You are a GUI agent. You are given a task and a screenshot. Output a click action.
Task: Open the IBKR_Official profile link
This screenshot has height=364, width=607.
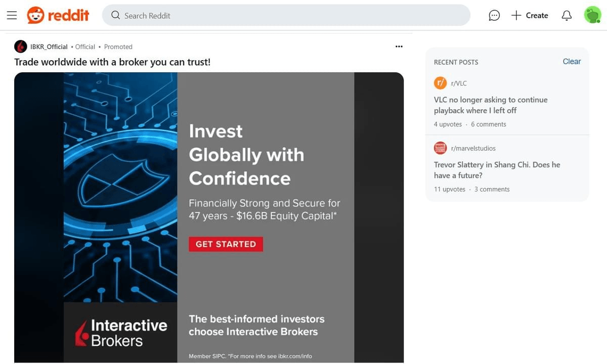pyautogui.click(x=49, y=47)
